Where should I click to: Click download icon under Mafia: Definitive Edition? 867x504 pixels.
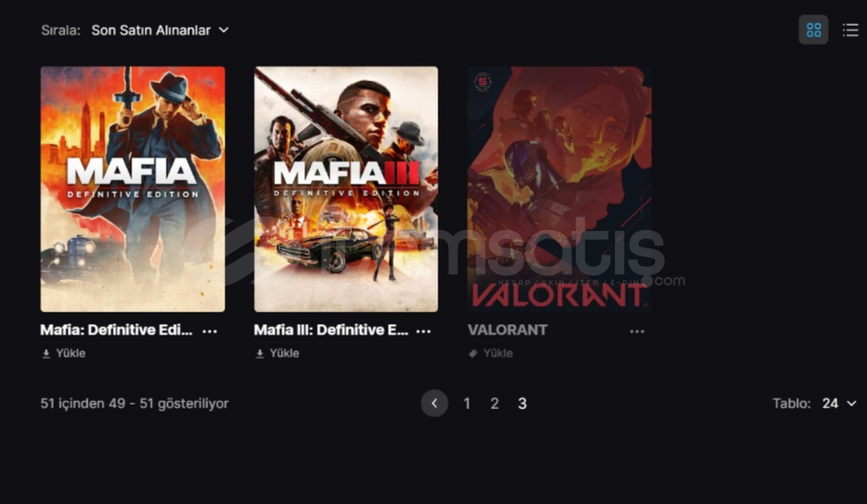pos(46,354)
